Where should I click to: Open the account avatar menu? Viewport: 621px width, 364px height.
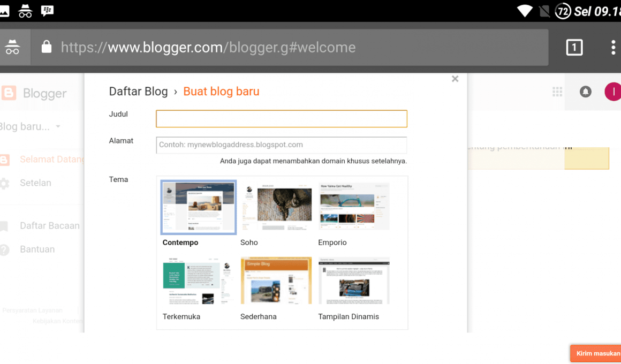pyautogui.click(x=612, y=92)
